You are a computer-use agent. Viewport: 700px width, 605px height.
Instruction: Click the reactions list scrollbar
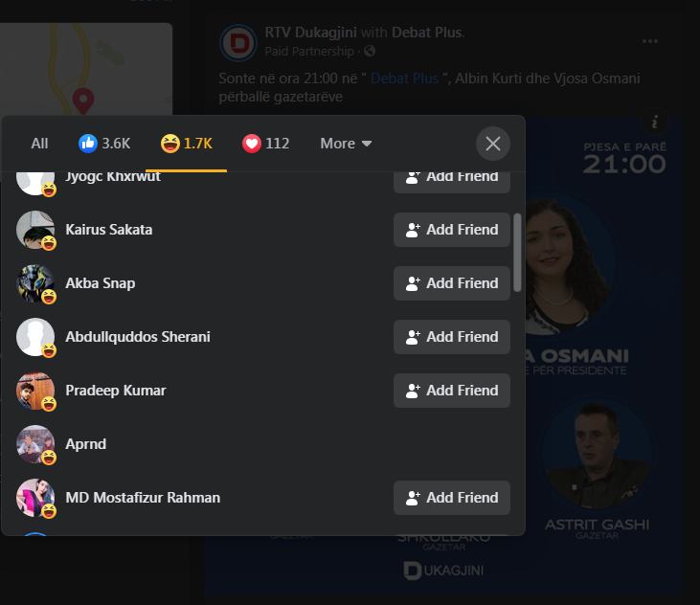point(517,252)
